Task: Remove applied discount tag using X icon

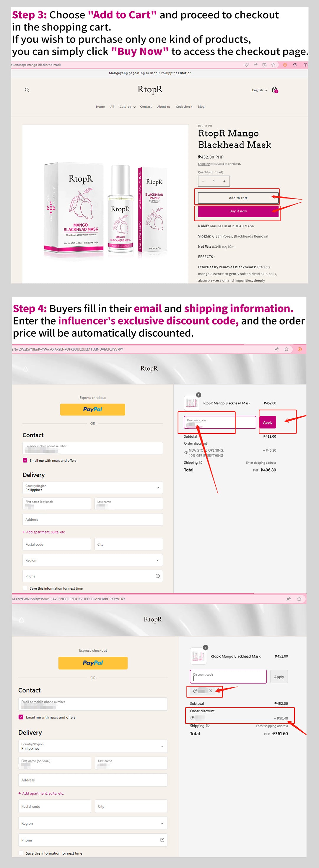Action: [x=211, y=691]
